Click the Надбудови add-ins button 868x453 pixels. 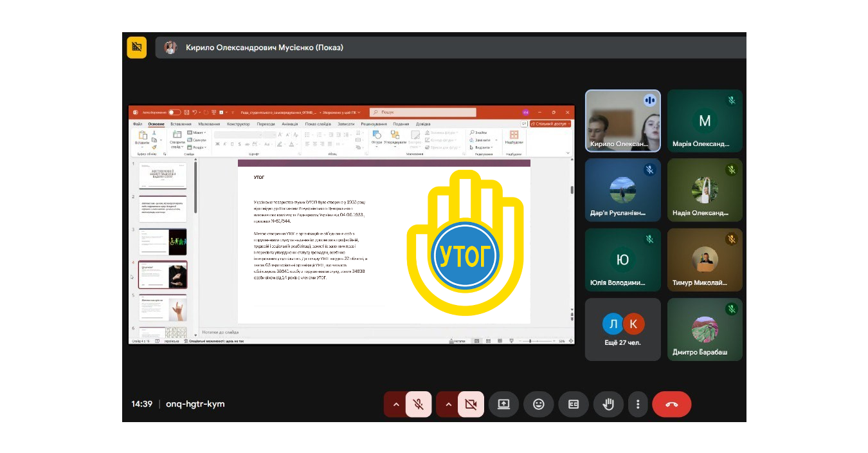click(514, 137)
